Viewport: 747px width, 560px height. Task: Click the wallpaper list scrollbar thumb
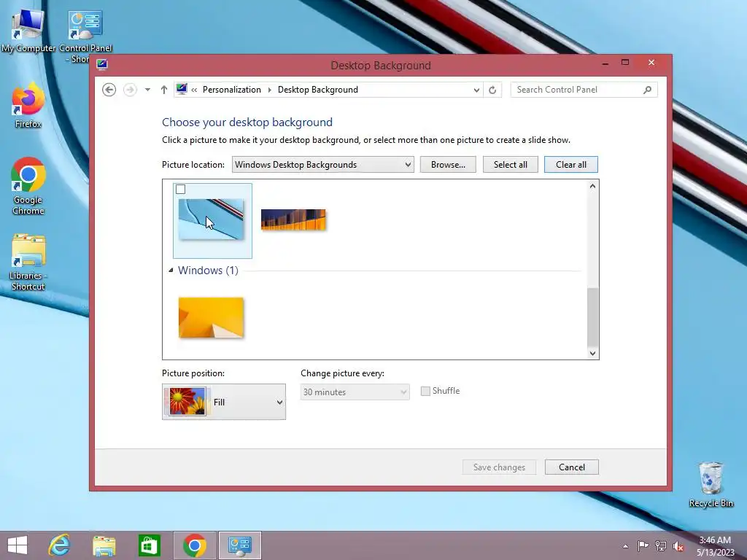point(592,316)
